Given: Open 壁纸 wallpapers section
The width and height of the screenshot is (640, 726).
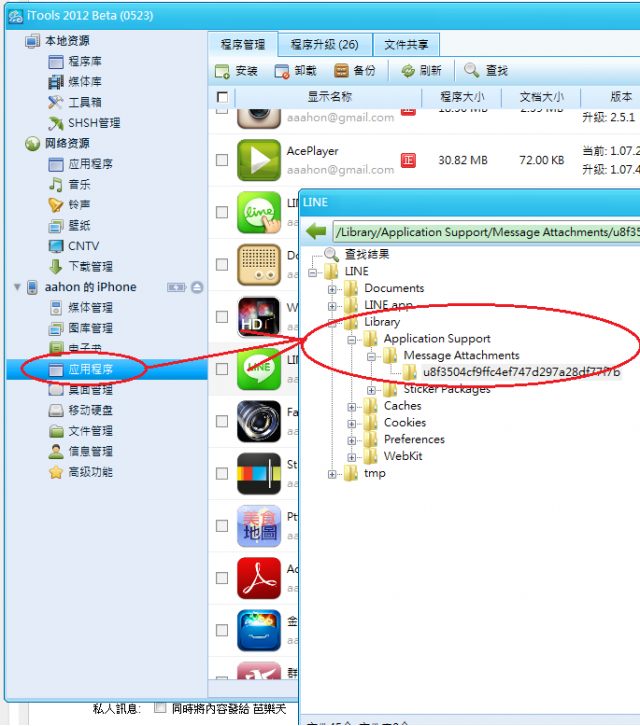Looking at the screenshot, I should pos(70,225).
